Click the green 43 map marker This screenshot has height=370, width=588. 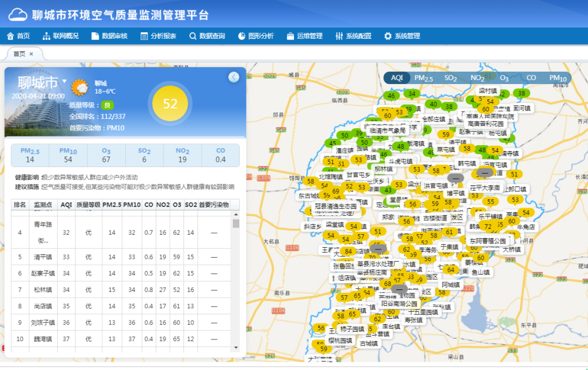click(388, 190)
